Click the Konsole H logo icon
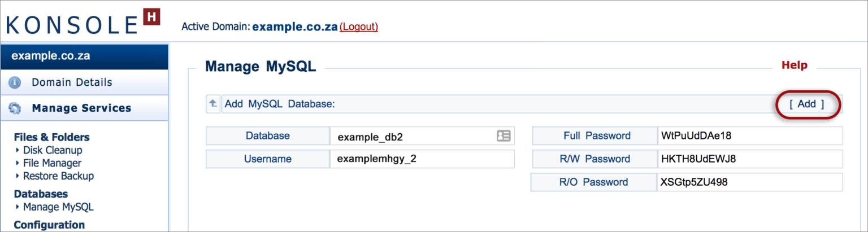 tap(152, 16)
